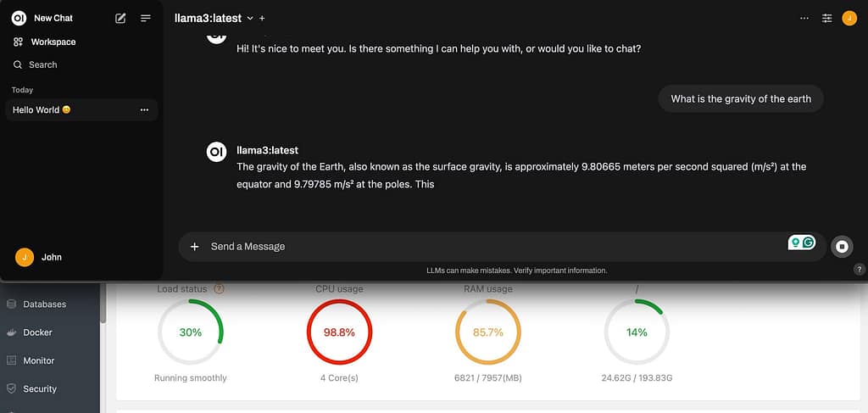This screenshot has width=868, height=413.
Task: Stop the response with the stop button
Action: pos(842,246)
